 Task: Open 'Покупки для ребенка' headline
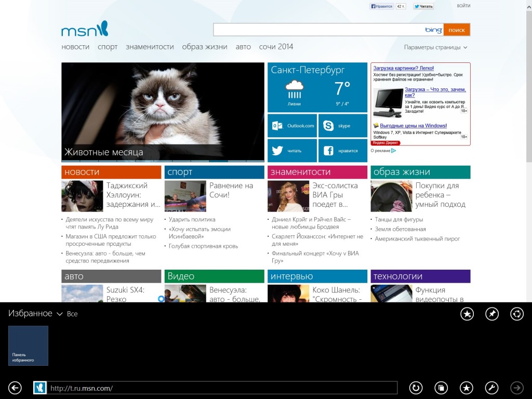coord(441,195)
